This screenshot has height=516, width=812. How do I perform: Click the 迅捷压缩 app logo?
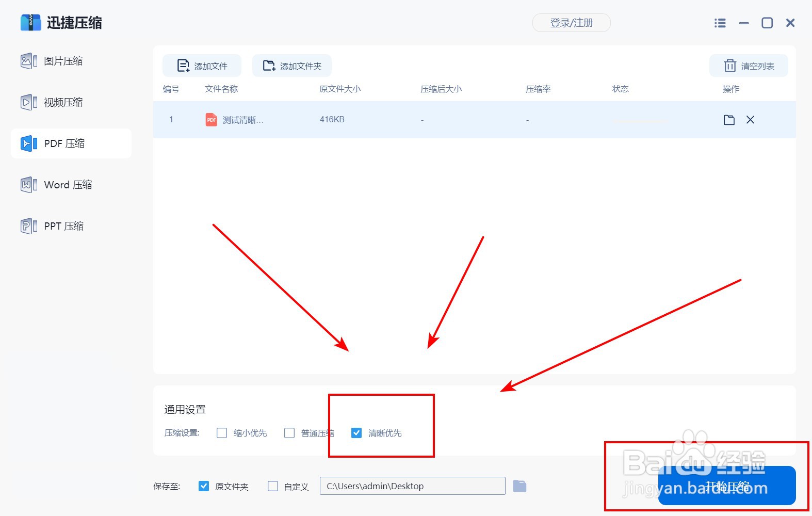click(x=30, y=23)
